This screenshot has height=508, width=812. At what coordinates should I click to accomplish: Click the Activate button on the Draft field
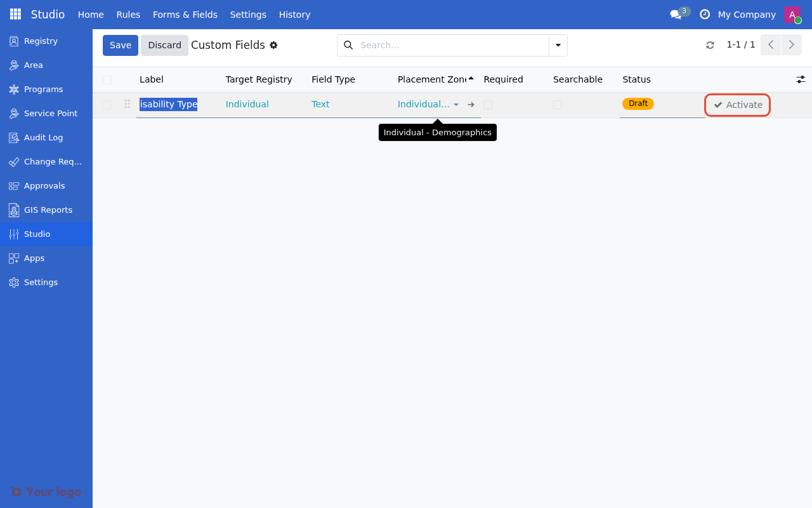(x=737, y=105)
